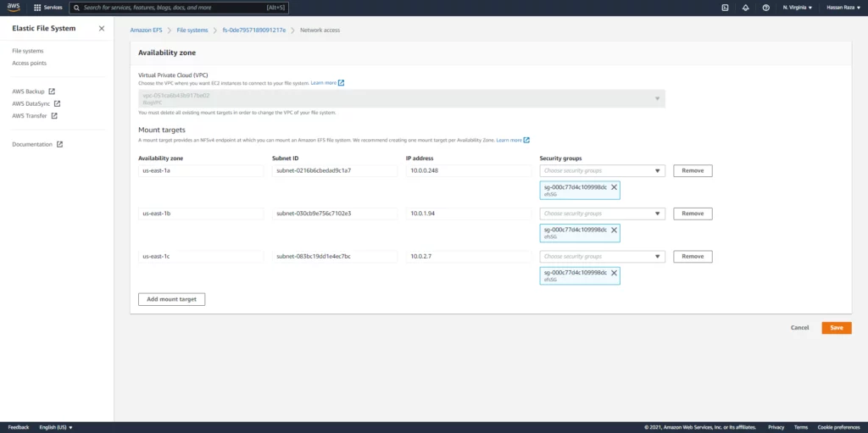Click the external link icon beside AWS DataSync
Image resolution: width=868 pixels, height=433 pixels.
point(57,103)
